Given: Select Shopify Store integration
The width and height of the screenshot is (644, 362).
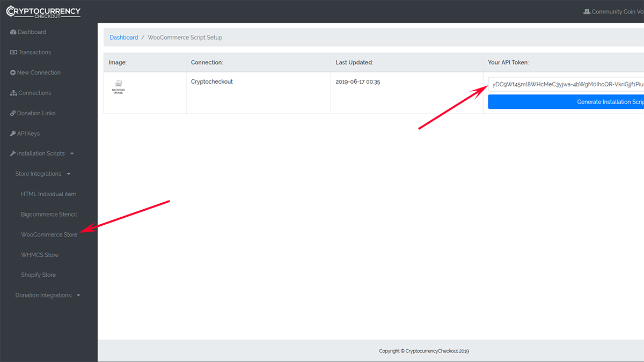Looking at the screenshot, I should (x=39, y=275).
